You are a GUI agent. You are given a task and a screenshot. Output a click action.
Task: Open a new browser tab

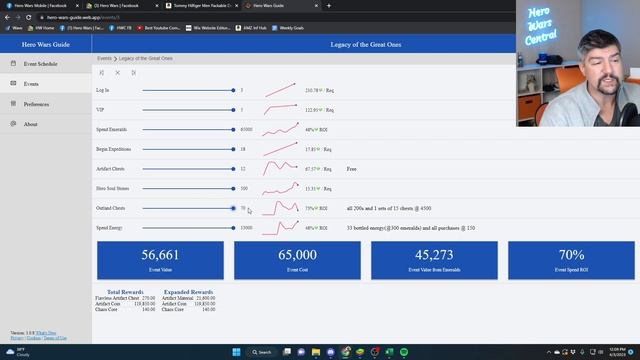[x=329, y=6]
